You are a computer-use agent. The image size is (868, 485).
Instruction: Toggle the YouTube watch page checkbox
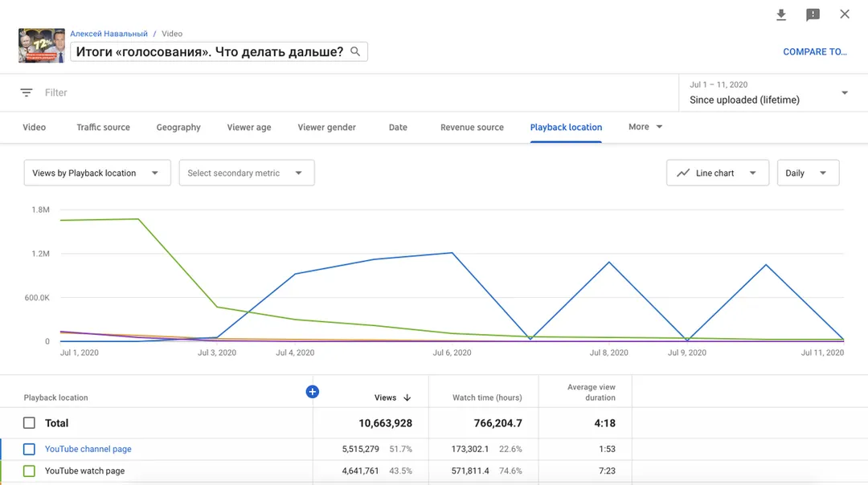point(30,471)
